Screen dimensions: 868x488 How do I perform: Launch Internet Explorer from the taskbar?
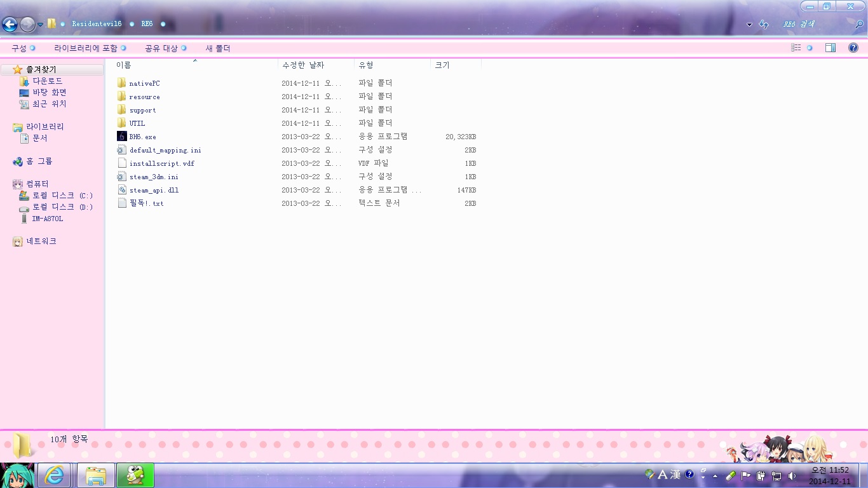[55, 475]
